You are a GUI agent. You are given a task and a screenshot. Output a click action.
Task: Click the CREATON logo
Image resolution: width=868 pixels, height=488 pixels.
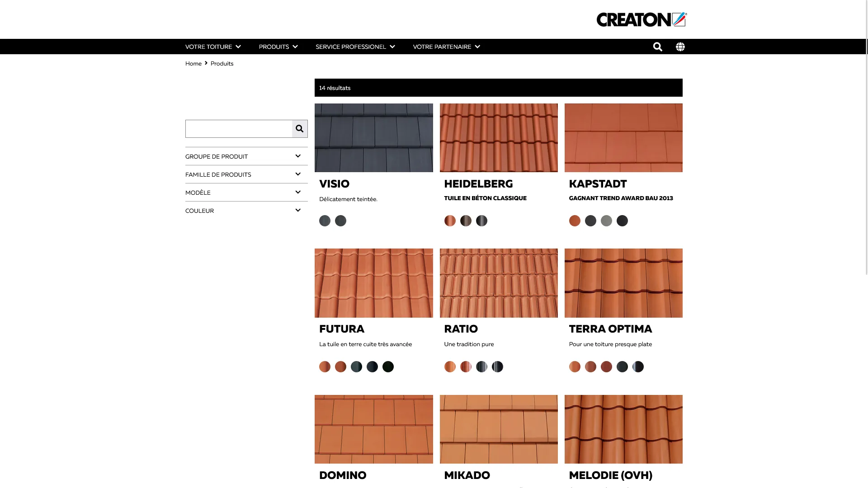(x=640, y=19)
